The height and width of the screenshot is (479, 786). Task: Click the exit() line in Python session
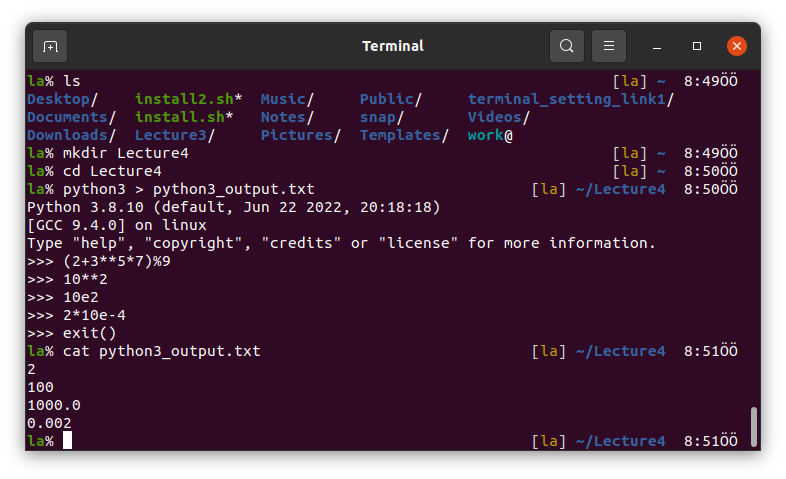tap(89, 333)
